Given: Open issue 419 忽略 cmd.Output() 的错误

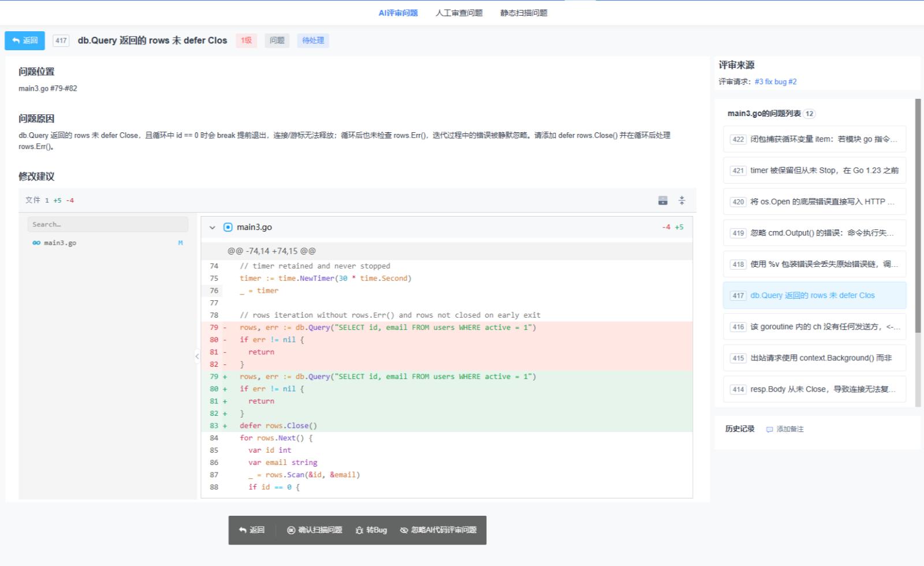Looking at the screenshot, I should tap(814, 233).
